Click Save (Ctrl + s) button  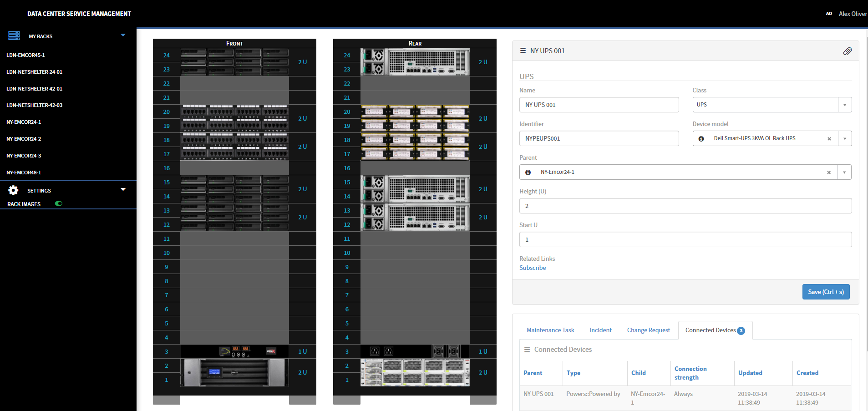tap(826, 292)
